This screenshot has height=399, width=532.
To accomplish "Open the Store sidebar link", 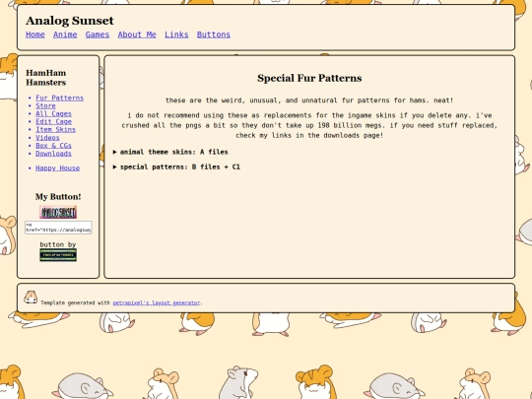I will [x=45, y=105].
